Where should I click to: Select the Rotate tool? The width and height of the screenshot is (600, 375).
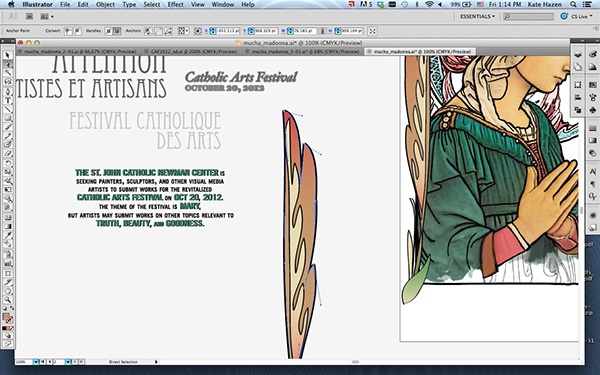(x=8, y=163)
